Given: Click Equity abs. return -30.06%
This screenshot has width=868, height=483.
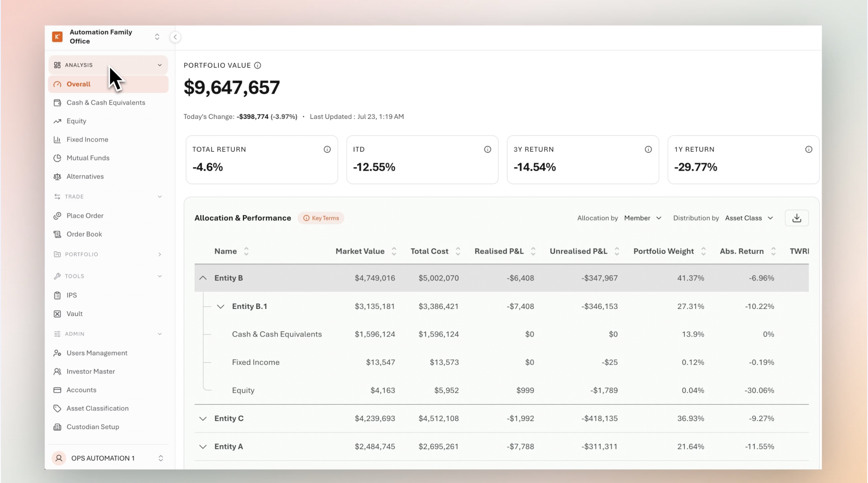Looking at the screenshot, I should [x=759, y=391].
